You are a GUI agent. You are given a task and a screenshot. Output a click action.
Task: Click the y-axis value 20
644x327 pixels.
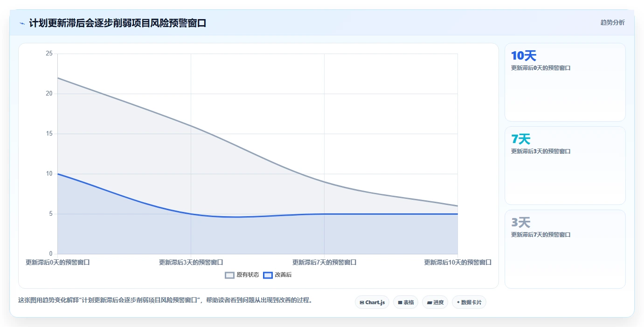pos(49,94)
